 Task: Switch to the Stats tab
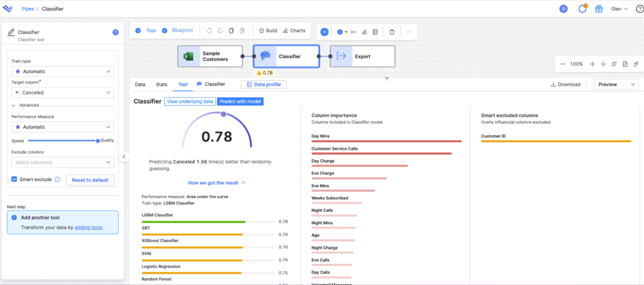coord(162,84)
